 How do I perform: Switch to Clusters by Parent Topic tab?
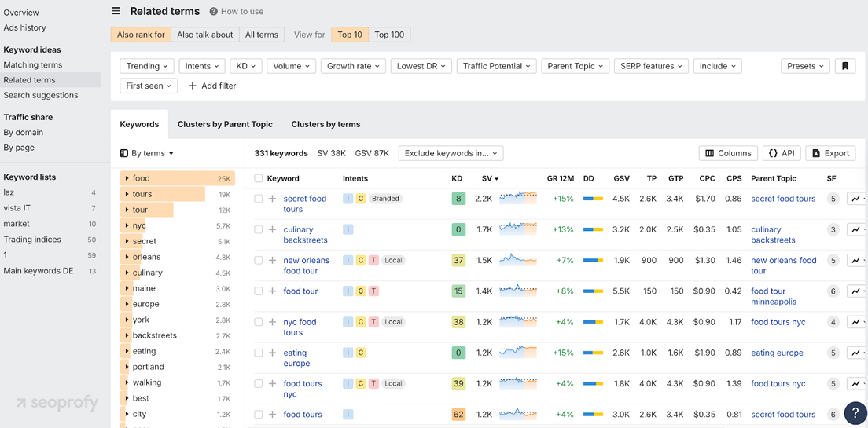pyautogui.click(x=225, y=124)
